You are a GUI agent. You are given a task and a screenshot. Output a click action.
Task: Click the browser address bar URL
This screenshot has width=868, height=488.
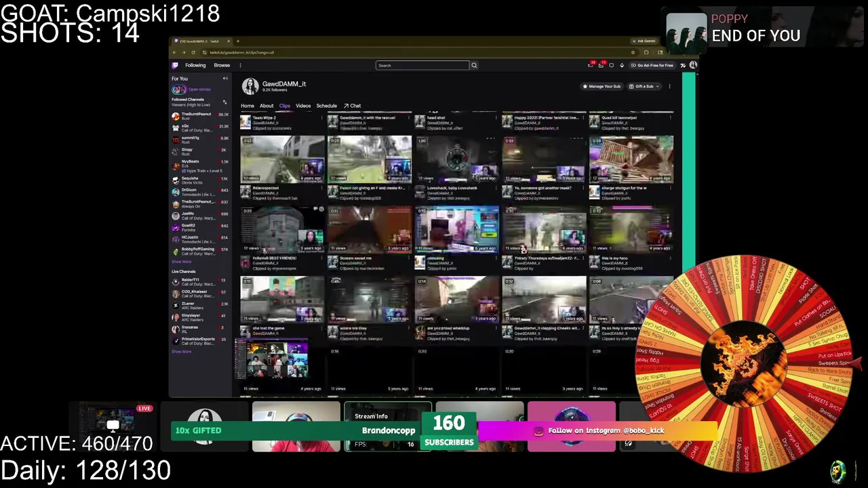coord(242,52)
